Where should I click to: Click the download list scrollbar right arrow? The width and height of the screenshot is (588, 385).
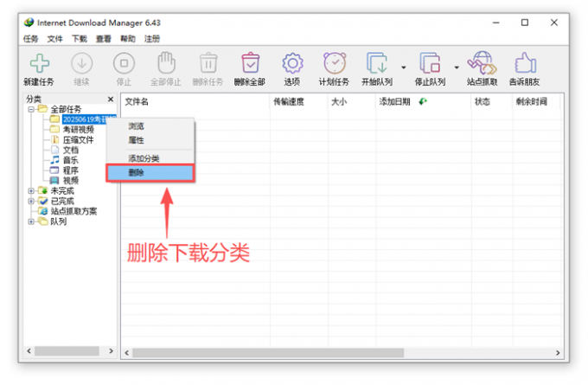click(x=558, y=353)
